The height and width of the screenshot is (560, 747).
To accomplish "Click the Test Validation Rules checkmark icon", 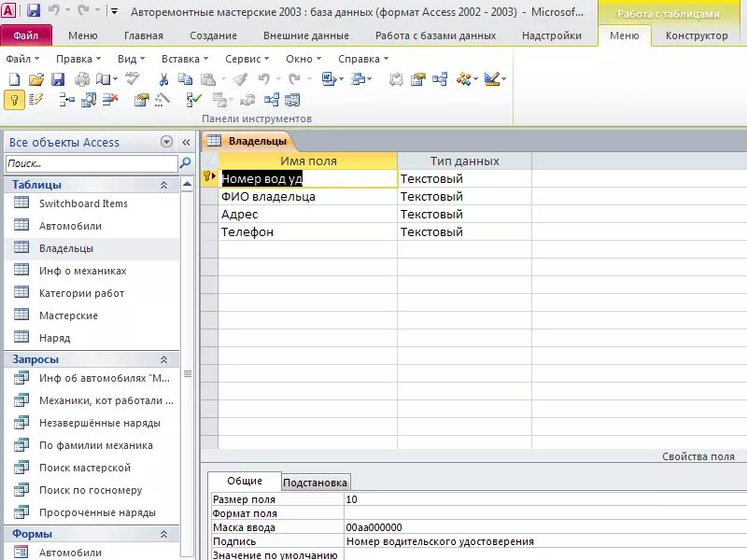I will pos(193,100).
